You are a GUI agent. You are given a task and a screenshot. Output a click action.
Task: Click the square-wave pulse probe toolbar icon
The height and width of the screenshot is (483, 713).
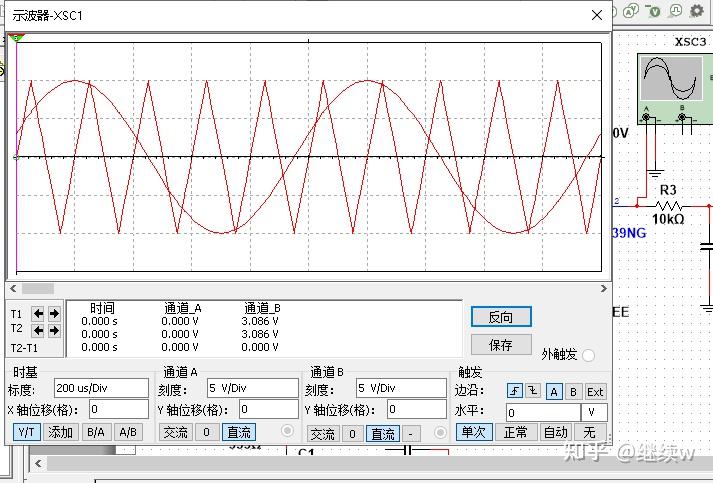point(676,10)
